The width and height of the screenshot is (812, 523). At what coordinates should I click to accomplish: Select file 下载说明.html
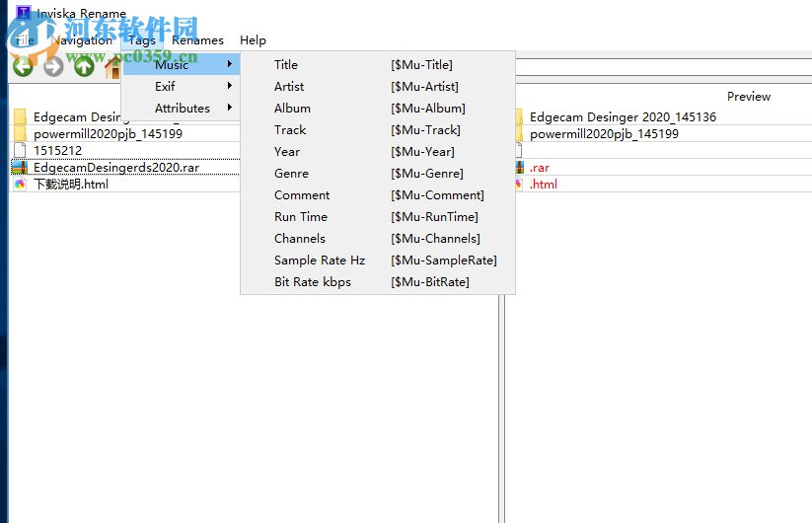coord(71,184)
